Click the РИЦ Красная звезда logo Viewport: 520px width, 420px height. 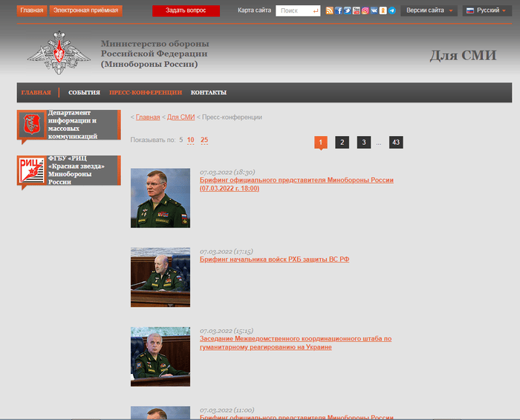(x=31, y=169)
